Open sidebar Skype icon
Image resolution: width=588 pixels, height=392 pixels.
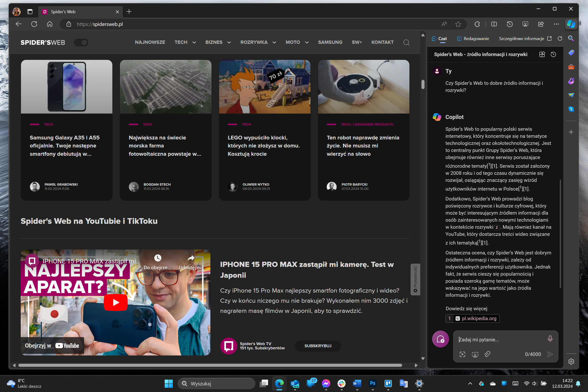[571, 109]
